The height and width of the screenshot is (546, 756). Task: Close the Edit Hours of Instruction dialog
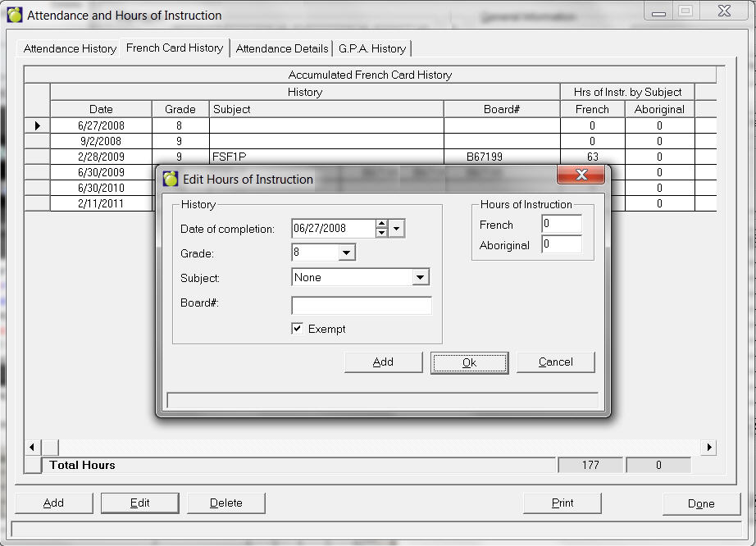coord(581,175)
